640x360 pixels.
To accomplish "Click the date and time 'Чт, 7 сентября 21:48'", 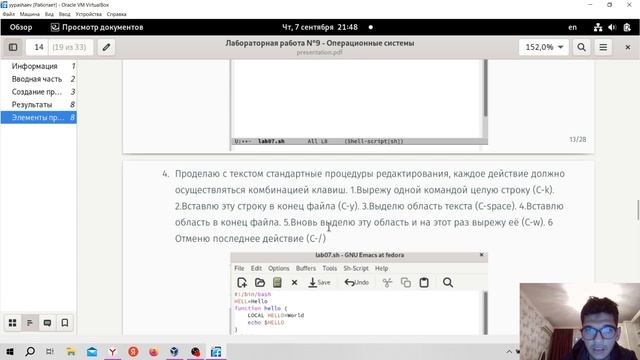I will point(320,27).
